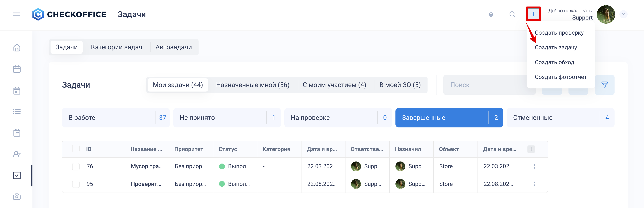This screenshot has height=208, width=644.
Task: Select 'Назначенные мной (56)' filter
Action: pyautogui.click(x=253, y=85)
